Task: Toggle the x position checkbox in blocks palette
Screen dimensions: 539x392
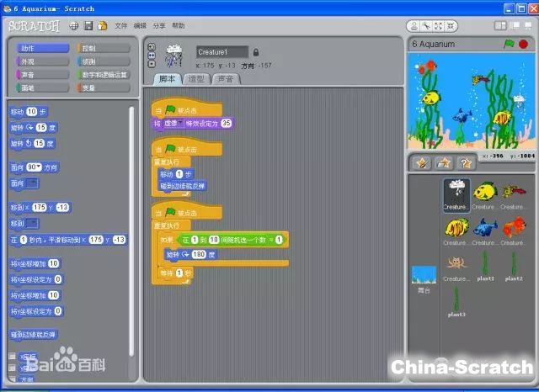Action: tap(12, 356)
